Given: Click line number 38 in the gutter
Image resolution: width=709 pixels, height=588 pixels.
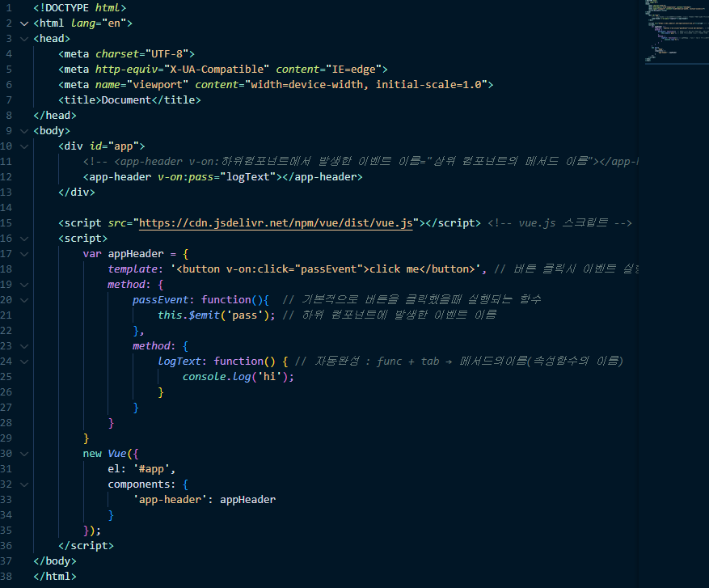Looking at the screenshot, I should [x=6, y=576].
